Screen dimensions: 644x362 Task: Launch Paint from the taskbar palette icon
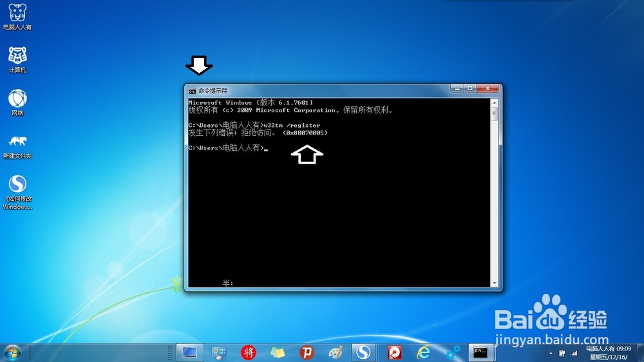point(336,352)
